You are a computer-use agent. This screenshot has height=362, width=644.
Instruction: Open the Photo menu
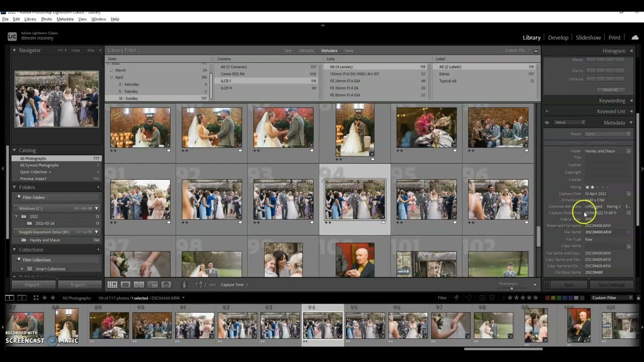(x=46, y=19)
